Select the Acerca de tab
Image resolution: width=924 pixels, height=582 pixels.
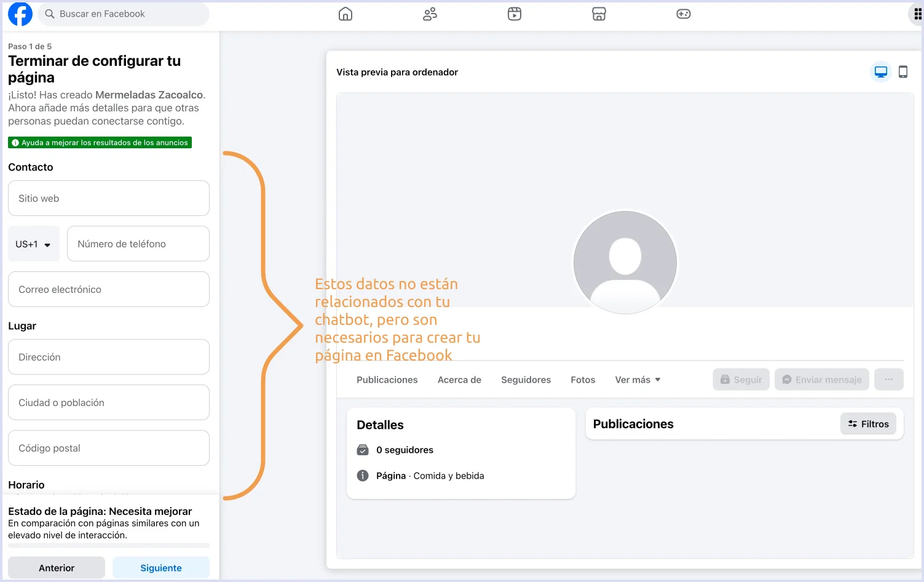[x=459, y=380]
